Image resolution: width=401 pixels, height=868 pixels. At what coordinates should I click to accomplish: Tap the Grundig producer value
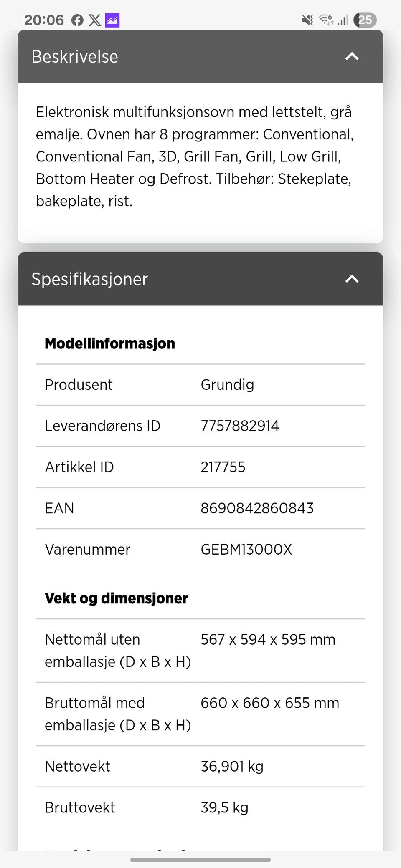tap(227, 385)
